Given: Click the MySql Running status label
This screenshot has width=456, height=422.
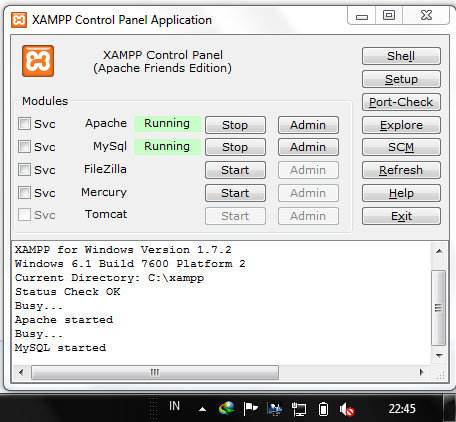Looking at the screenshot, I should (167, 147).
